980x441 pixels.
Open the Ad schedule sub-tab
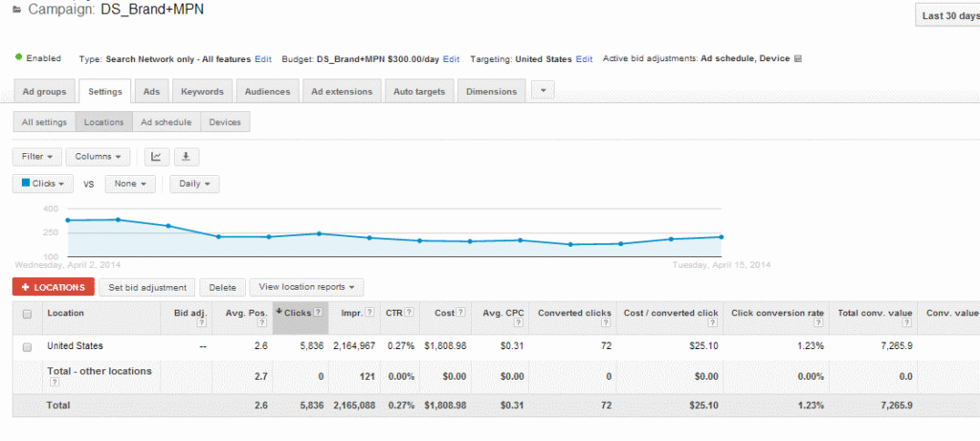(x=166, y=122)
